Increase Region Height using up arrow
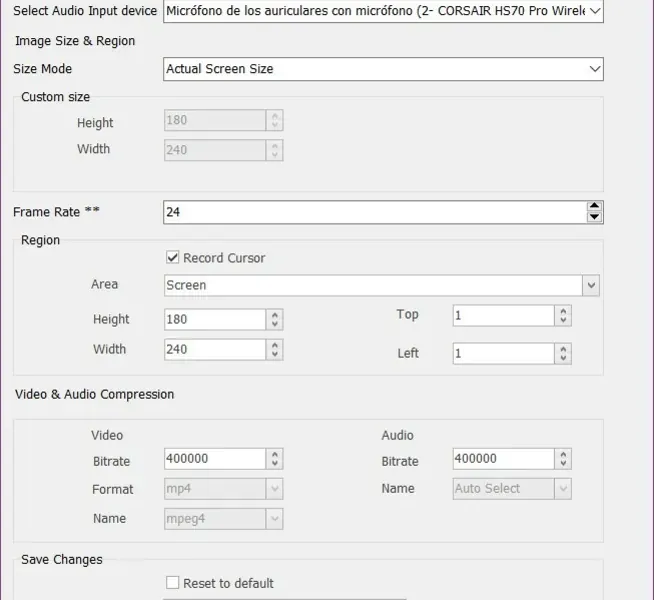Image resolution: width=654 pixels, height=600 pixels. coord(275,315)
